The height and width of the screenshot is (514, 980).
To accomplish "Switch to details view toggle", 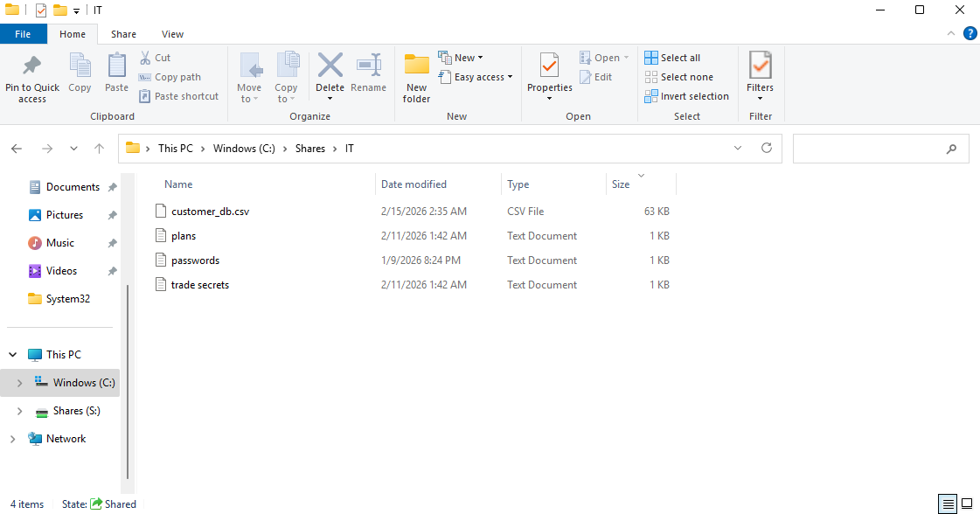I will tap(948, 504).
